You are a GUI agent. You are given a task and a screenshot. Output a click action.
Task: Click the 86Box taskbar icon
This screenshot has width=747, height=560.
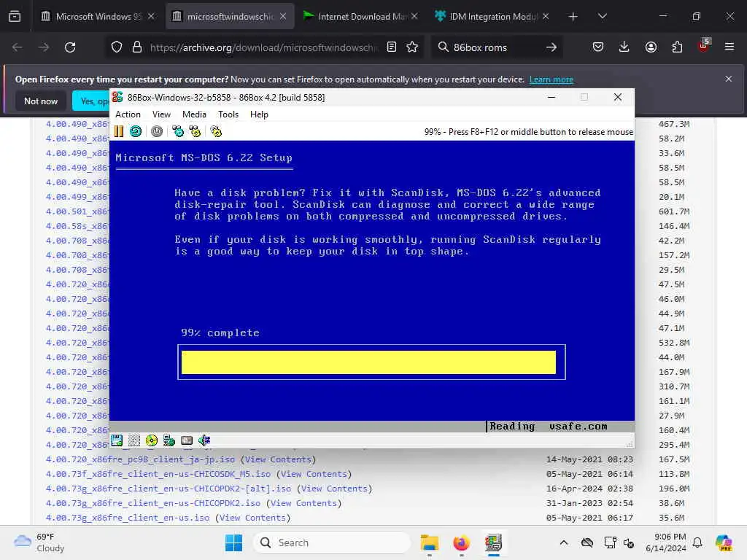click(x=494, y=542)
